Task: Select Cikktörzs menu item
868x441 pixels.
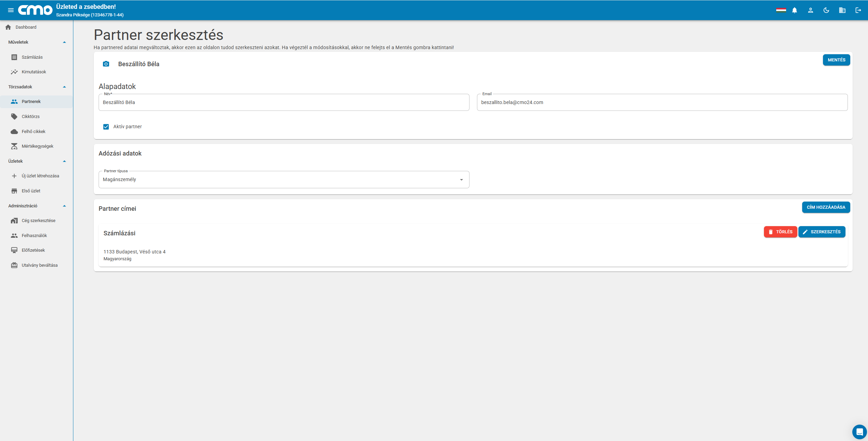Action: [31, 117]
